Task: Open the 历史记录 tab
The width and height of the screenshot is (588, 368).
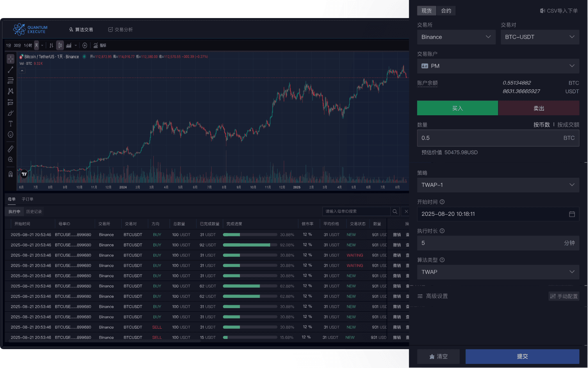Action: tap(34, 212)
